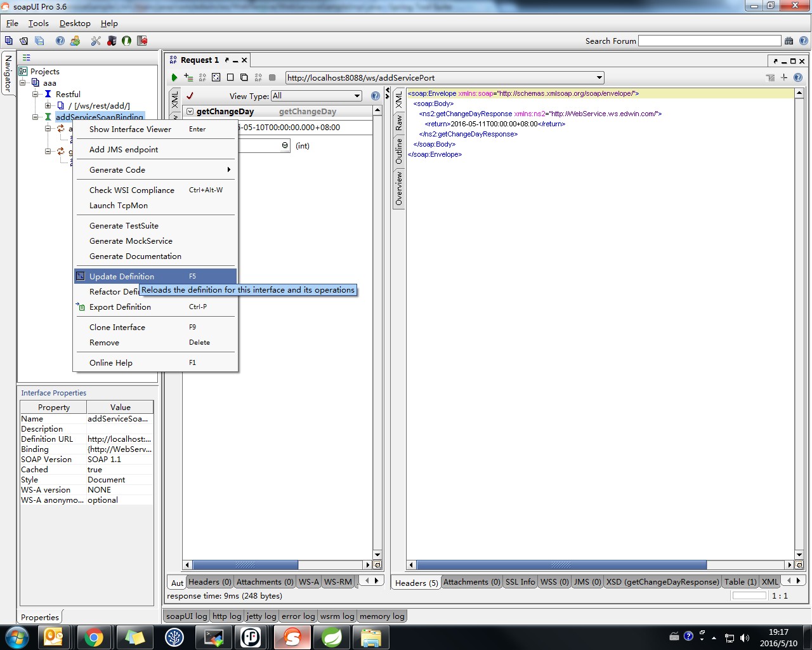
Task: Click the Search Forum input field
Action: click(x=709, y=41)
